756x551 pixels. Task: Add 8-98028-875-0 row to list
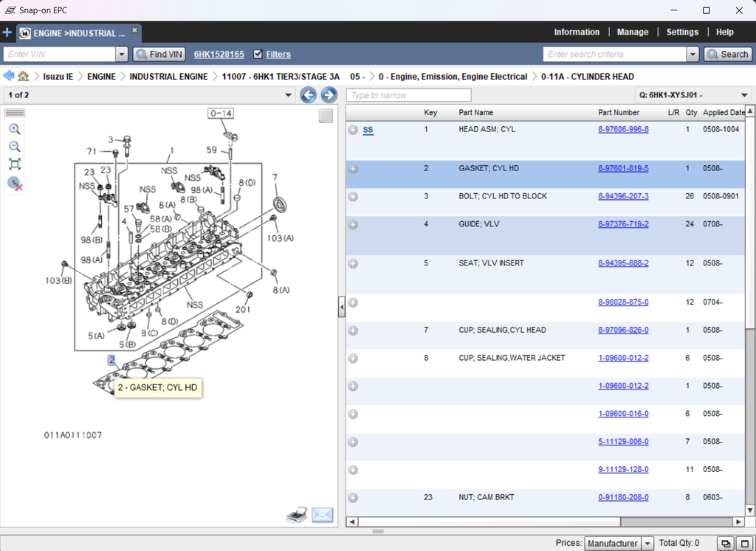pos(353,302)
